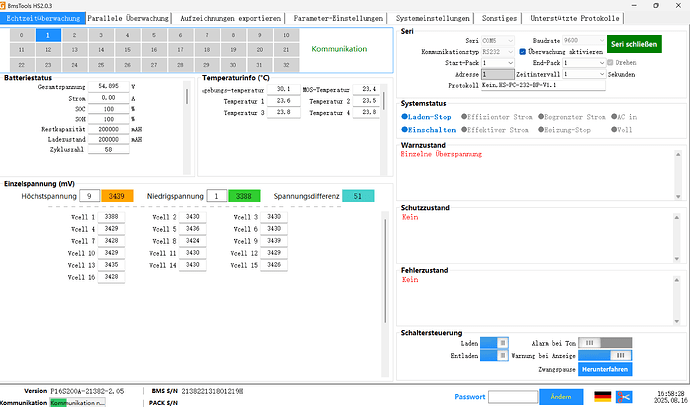Select battery pack number 30
This screenshot has width=690, height=407.
pyautogui.click(x=233, y=65)
